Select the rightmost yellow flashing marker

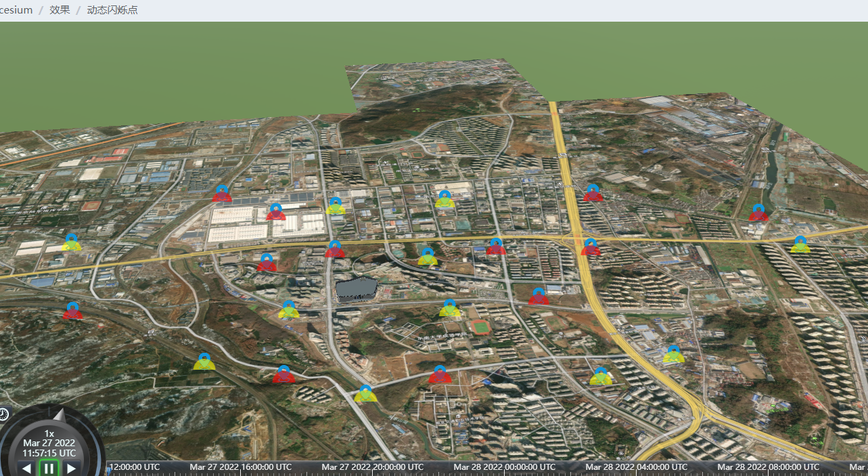pos(800,245)
